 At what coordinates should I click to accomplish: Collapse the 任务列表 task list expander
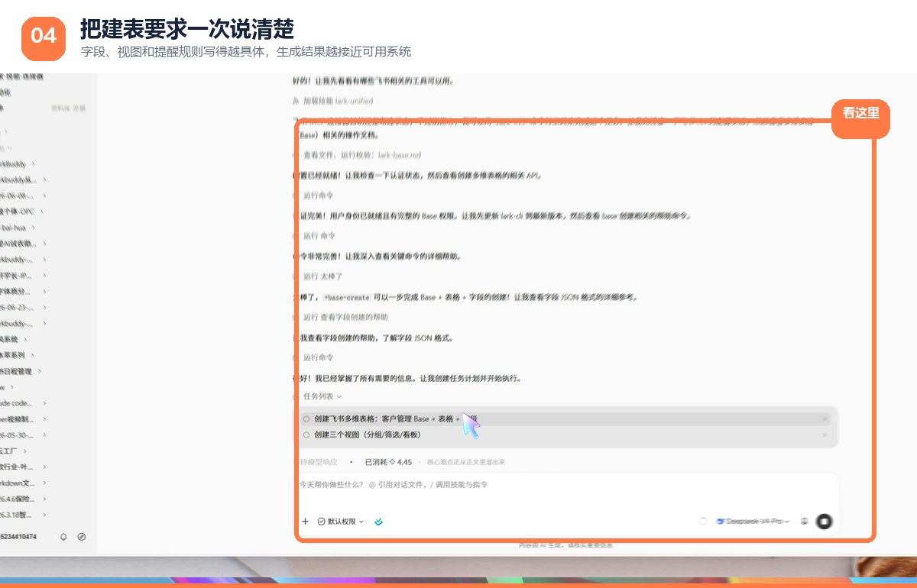click(322, 396)
